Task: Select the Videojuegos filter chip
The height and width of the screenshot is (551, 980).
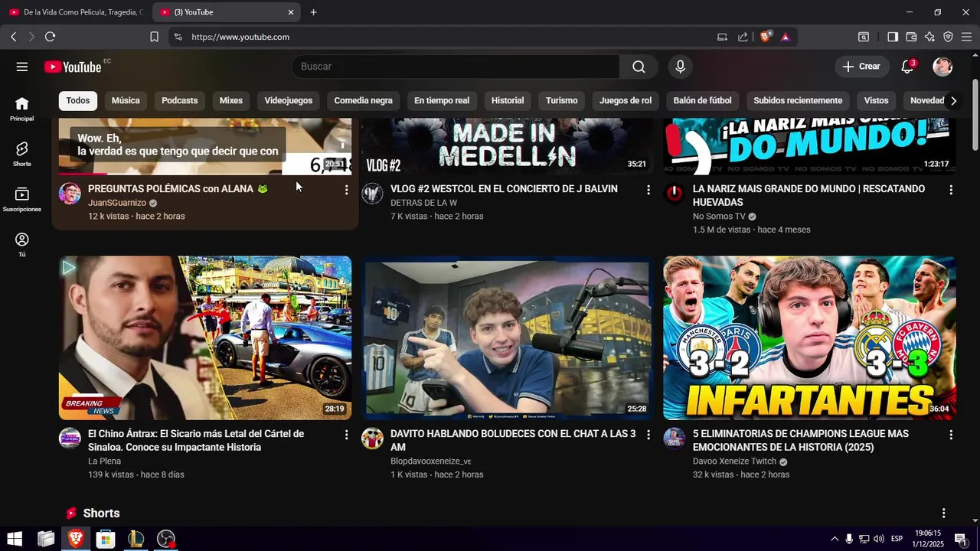Action: pyautogui.click(x=289, y=100)
